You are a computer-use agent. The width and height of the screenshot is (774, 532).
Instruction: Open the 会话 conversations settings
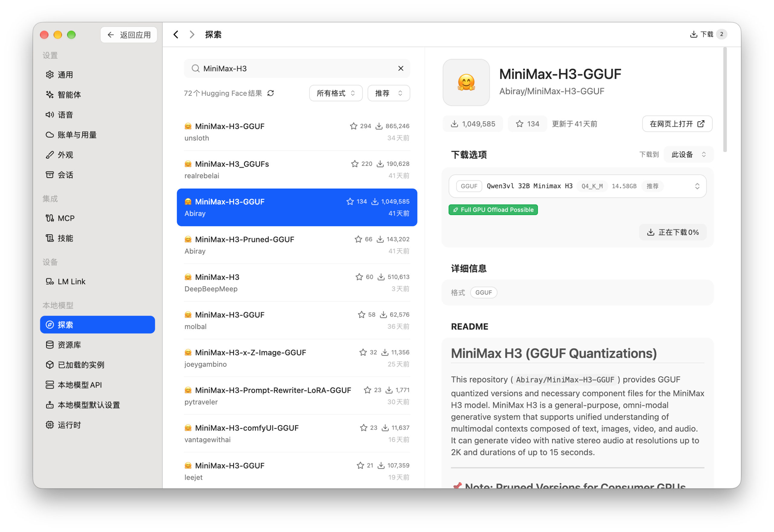pos(97,175)
